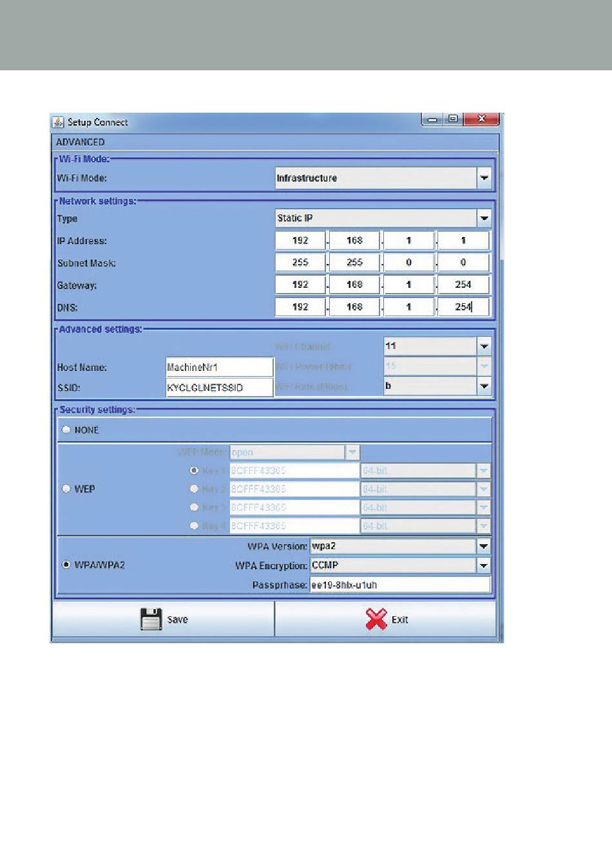Click the first octet of DNS
Viewport: 612px width, 868px height.
(x=300, y=307)
